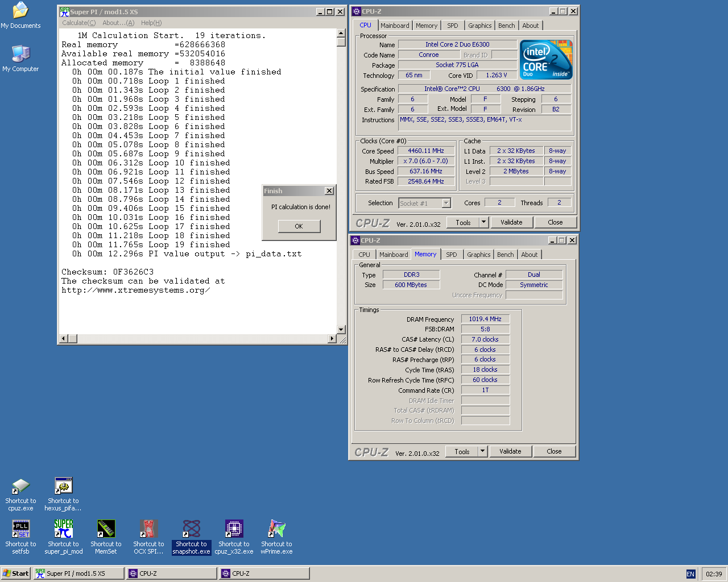
Task: Click the Intel Core 2 Duo E6300 name field
Action: pyautogui.click(x=457, y=44)
